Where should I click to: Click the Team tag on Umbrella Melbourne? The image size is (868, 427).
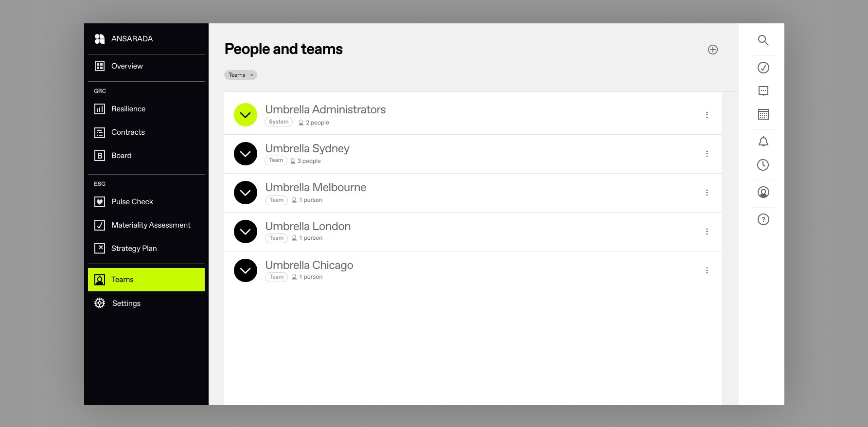pos(276,200)
